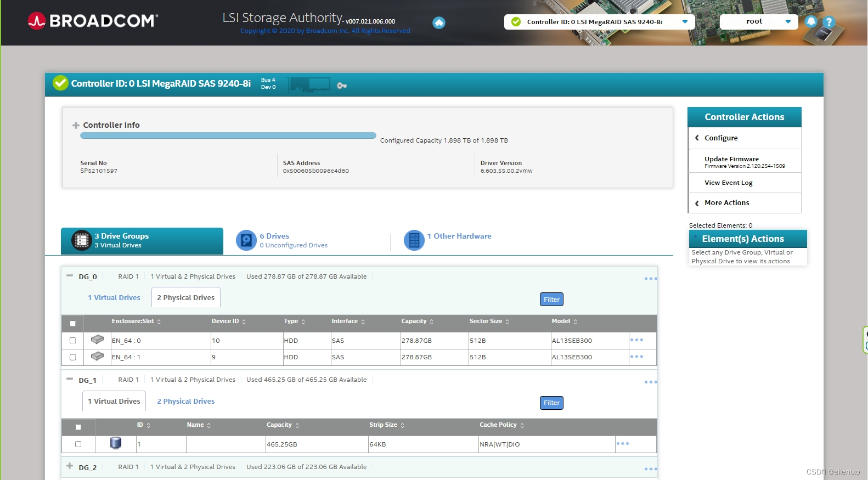Check the box for virtual drive ID 1
Viewport: 868px width, 480px height.
coord(78,444)
